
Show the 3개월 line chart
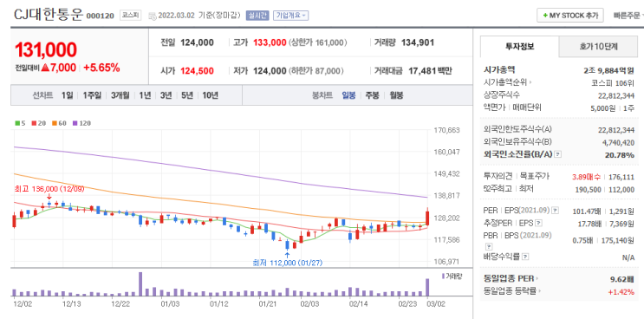(x=120, y=95)
